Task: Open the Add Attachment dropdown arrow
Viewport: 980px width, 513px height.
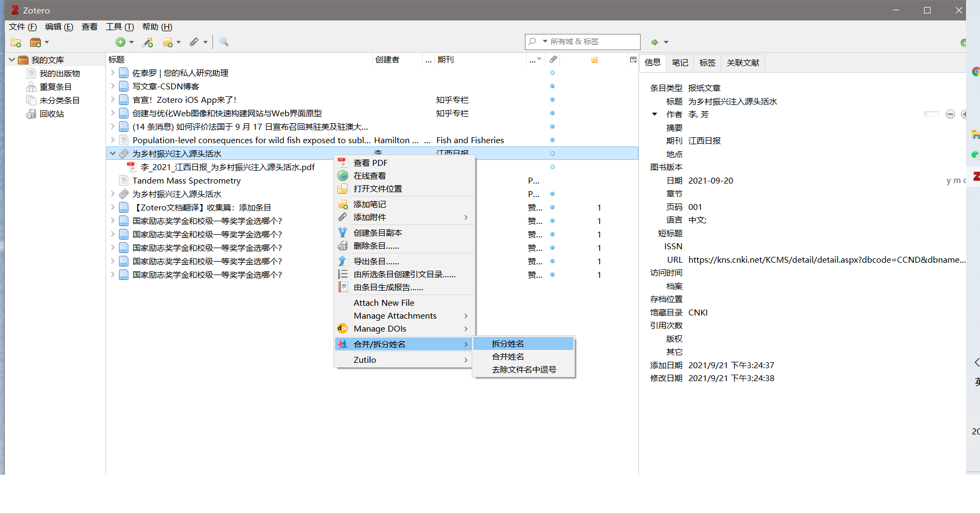Action: pos(205,42)
